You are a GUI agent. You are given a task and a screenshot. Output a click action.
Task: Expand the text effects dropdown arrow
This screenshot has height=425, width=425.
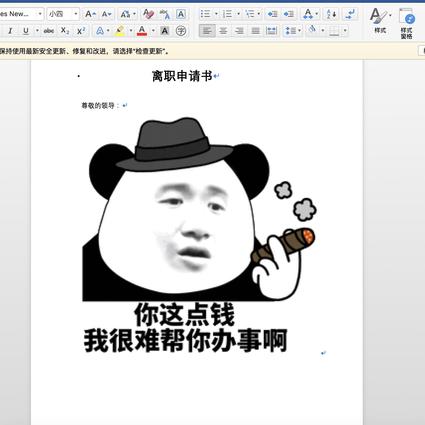pyautogui.click(x=108, y=31)
